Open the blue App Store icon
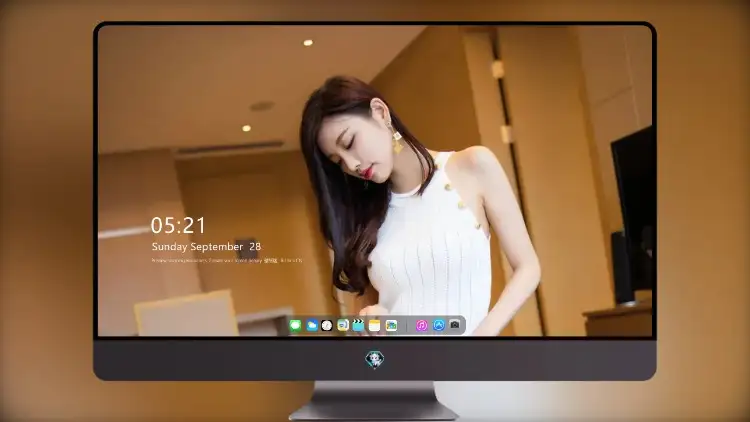This screenshot has height=422, width=750. coord(439,325)
